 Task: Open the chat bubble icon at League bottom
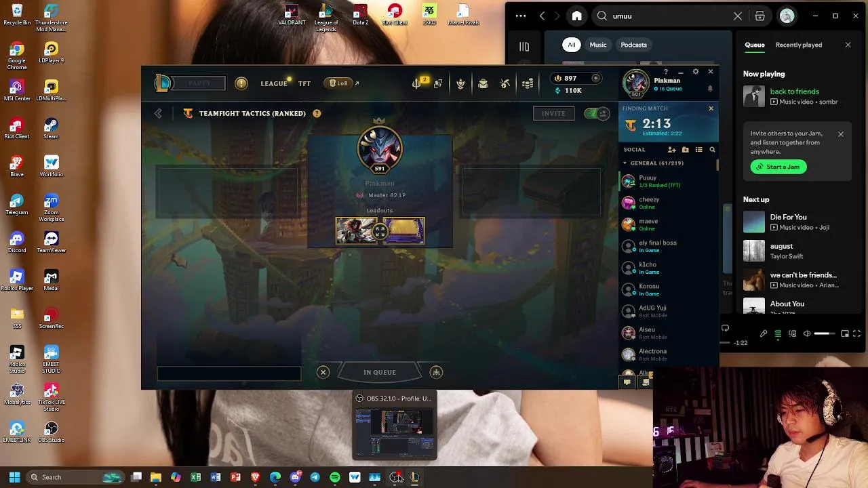tap(627, 382)
